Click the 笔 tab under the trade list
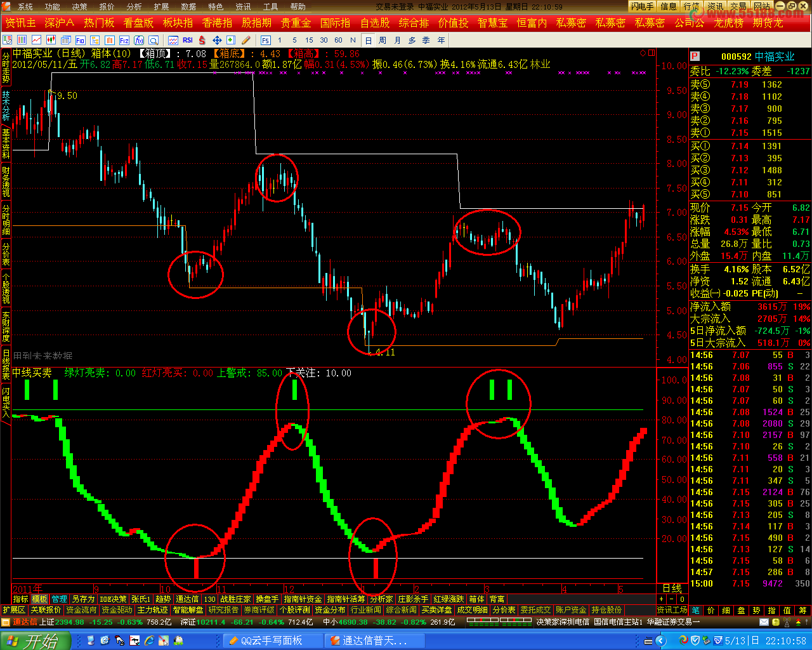The width and height of the screenshot is (812, 650). [x=695, y=610]
